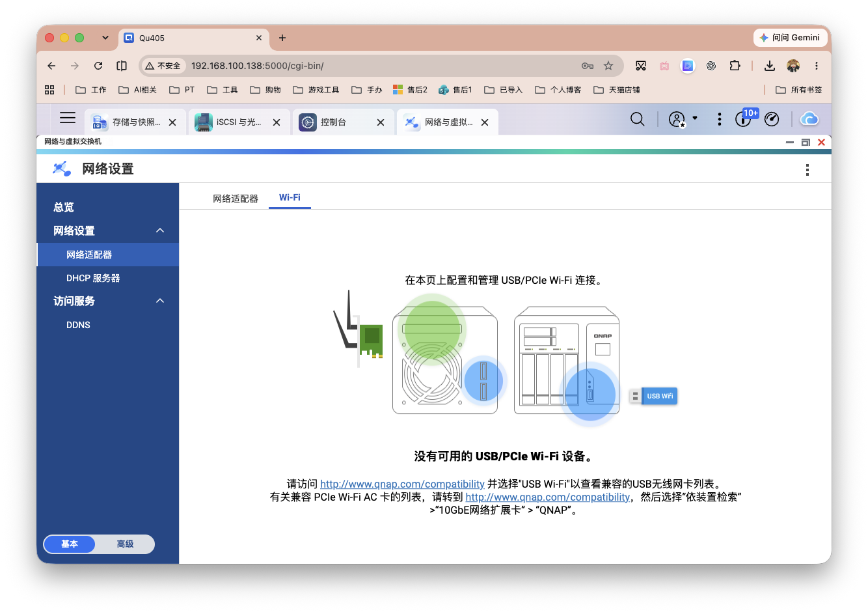Image resolution: width=868 pixels, height=612 pixels.
Task: Click the 问问 Gemini button
Action: pos(791,38)
